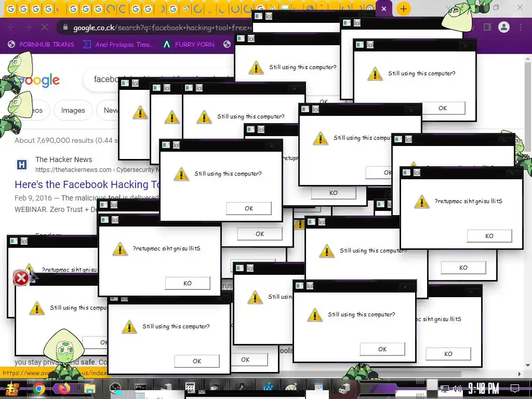Open the Windows Start button
The width and height of the screenshot is (532, 399).
pos(12,389)
